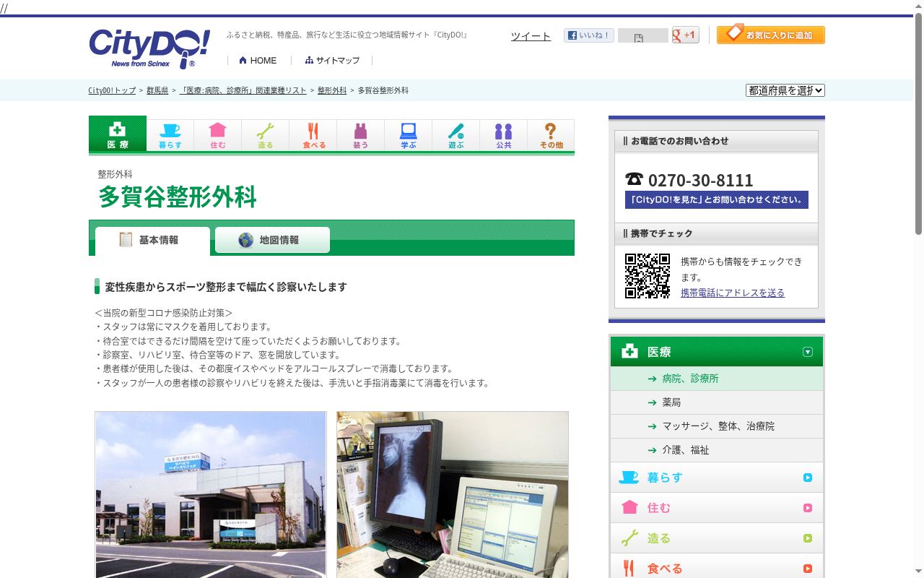Open 携帯電話にアドレスを送る link
Viewport: 924px width, 578px height.
733,293
